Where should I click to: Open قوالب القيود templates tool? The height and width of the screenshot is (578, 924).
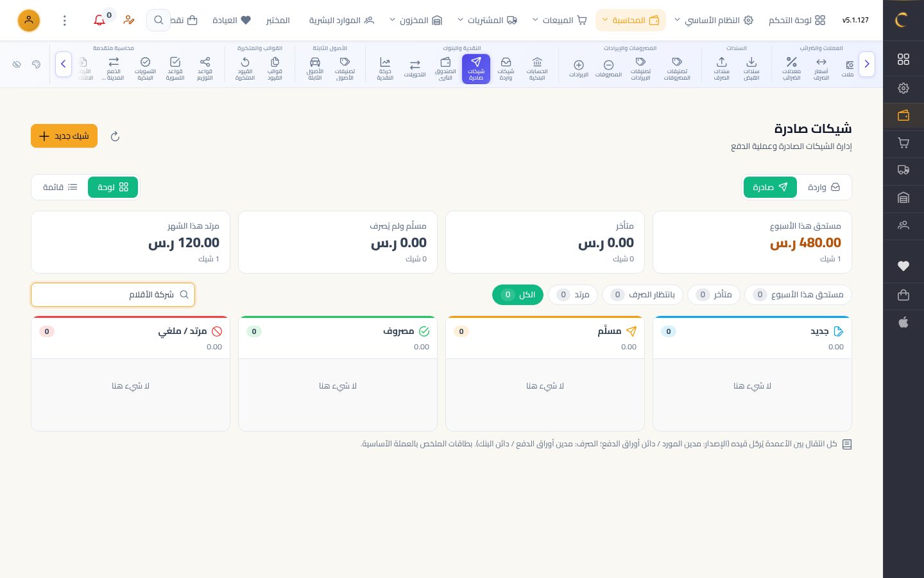tap(275, 69)
